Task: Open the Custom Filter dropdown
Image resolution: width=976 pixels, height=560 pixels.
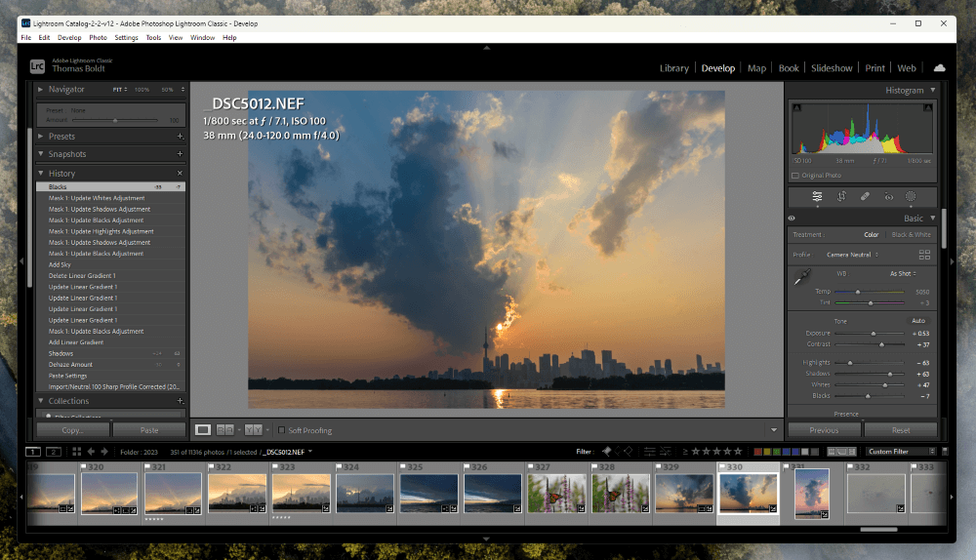Action: (901, 452)
